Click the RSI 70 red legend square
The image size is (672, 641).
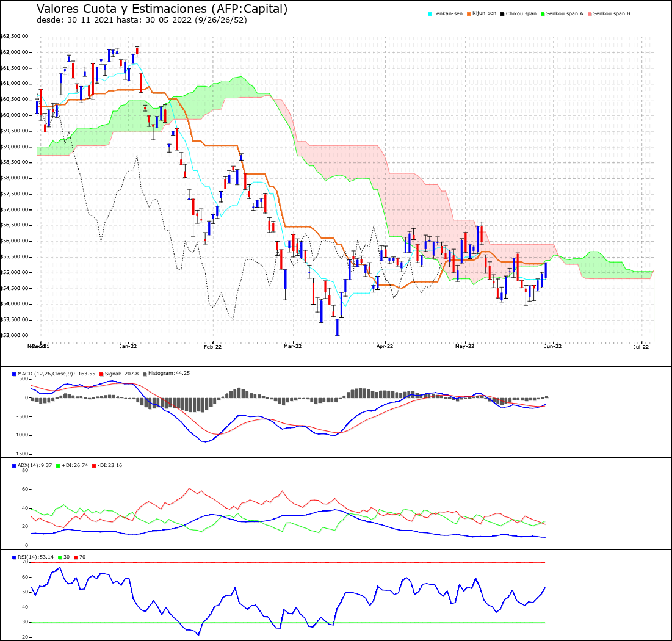[76, 557]
